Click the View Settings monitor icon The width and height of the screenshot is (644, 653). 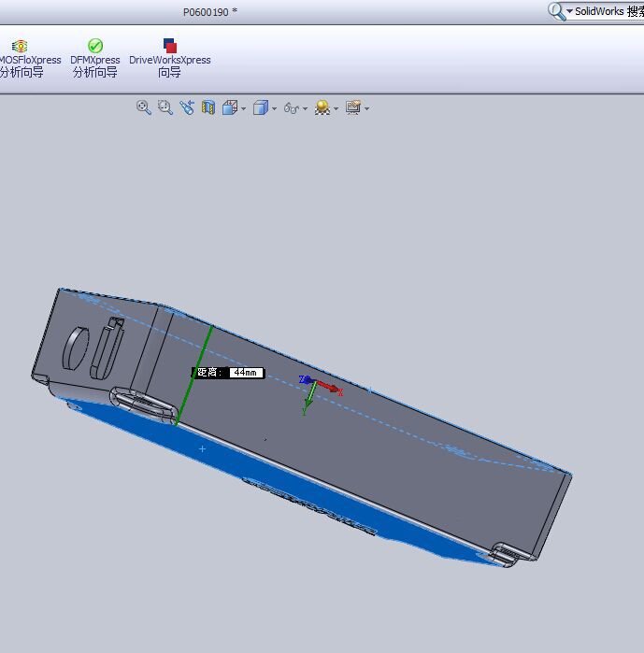pyautogui.click(x=352, y=107)
